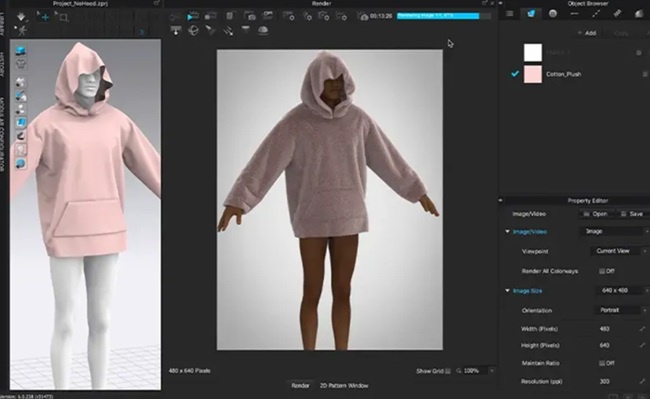Image resolution: width=650 pixels, height=399 pixels.
Task: Start the final render with the play icon
Action: pos(192,17)
